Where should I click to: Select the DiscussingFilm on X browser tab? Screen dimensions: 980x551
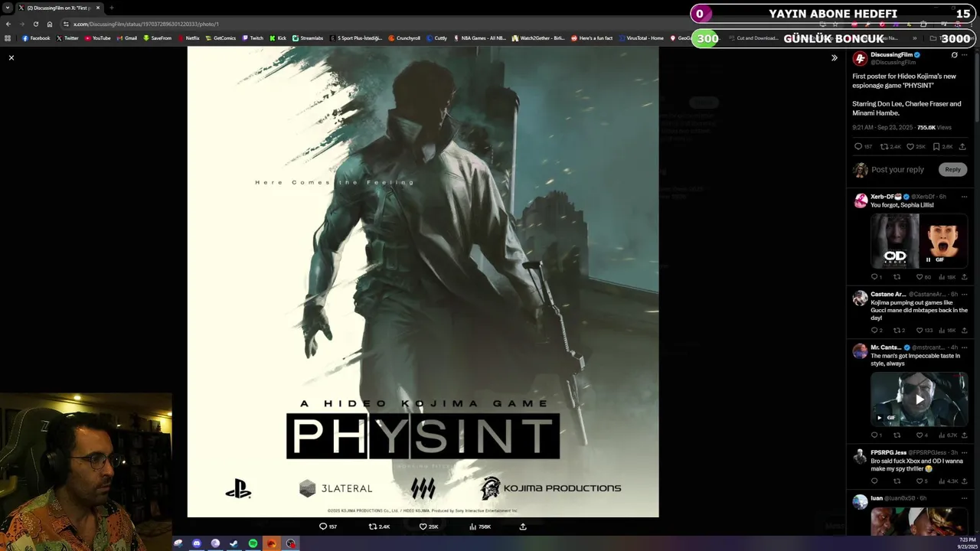click(59, 8)
